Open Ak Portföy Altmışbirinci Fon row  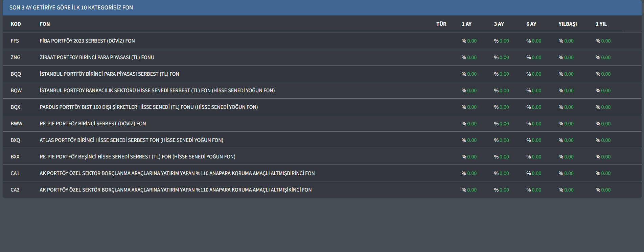pos(177,173)
